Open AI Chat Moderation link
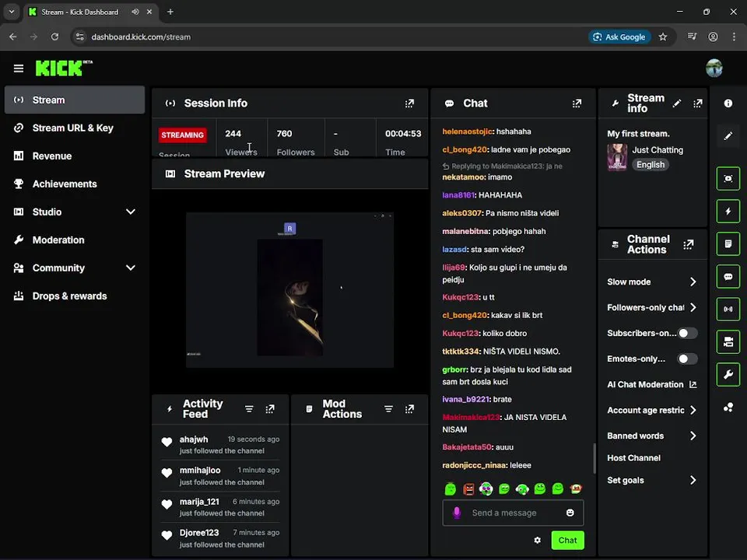The height and width of the screenshot is (560, 747). pyautogui.click(x=652, y=385)
